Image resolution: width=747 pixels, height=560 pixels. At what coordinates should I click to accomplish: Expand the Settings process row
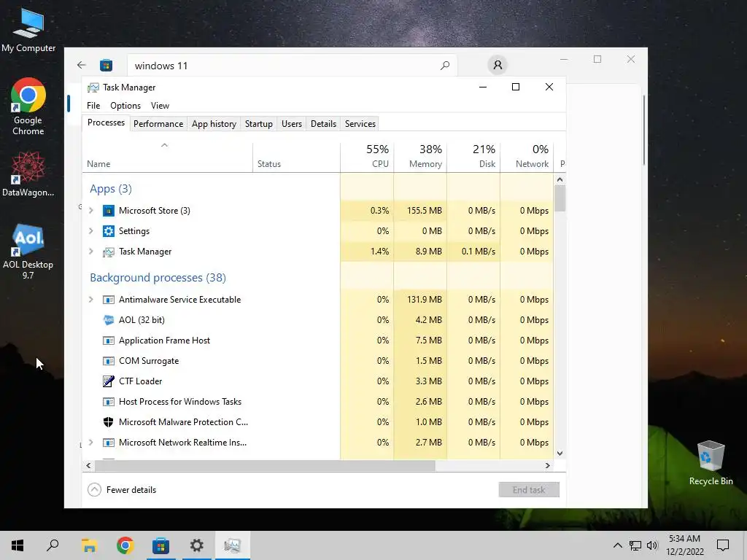[x=91, y=231]
